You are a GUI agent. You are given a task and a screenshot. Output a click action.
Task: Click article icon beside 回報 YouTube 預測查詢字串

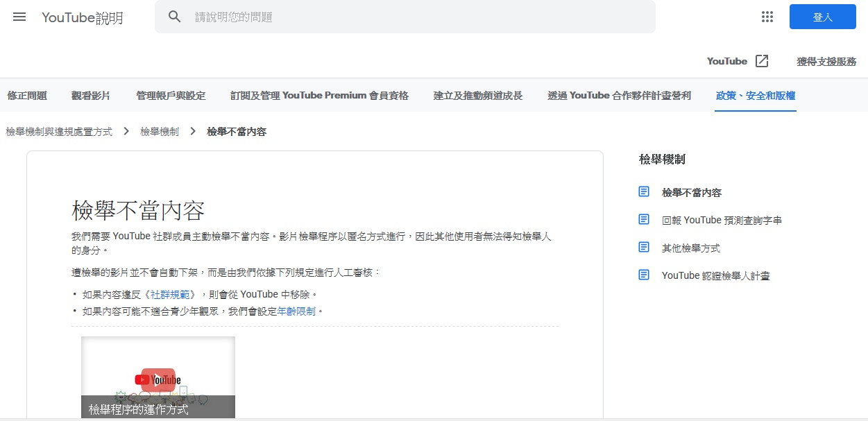click(x=644, y=220)
